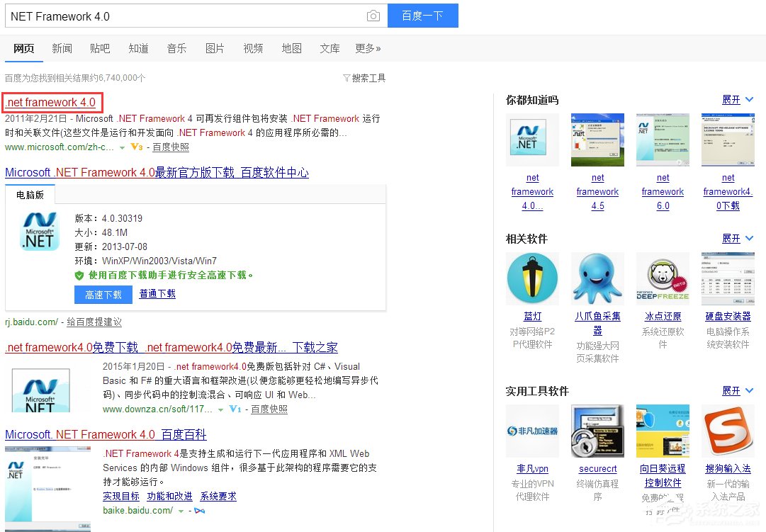Click the camera image-search icon in search box
The image size is (766, 532).
[373, 16]
